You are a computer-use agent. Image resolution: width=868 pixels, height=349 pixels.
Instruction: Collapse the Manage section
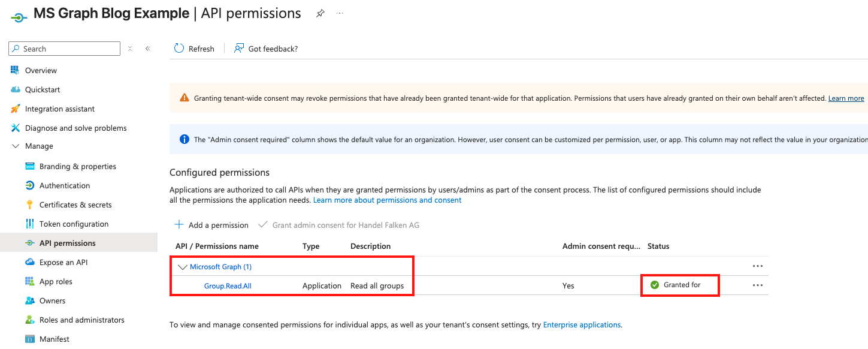(16, 146)
